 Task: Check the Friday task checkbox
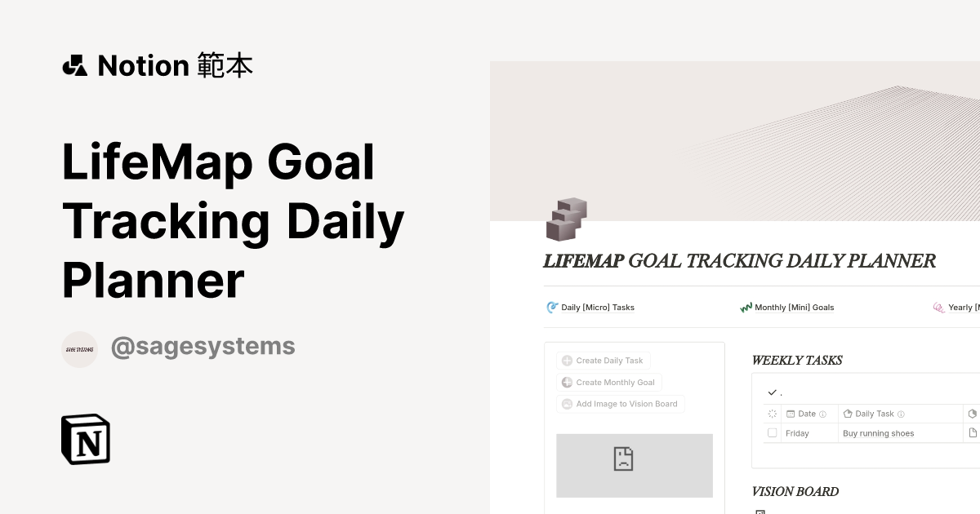click(x=772, y=432)
